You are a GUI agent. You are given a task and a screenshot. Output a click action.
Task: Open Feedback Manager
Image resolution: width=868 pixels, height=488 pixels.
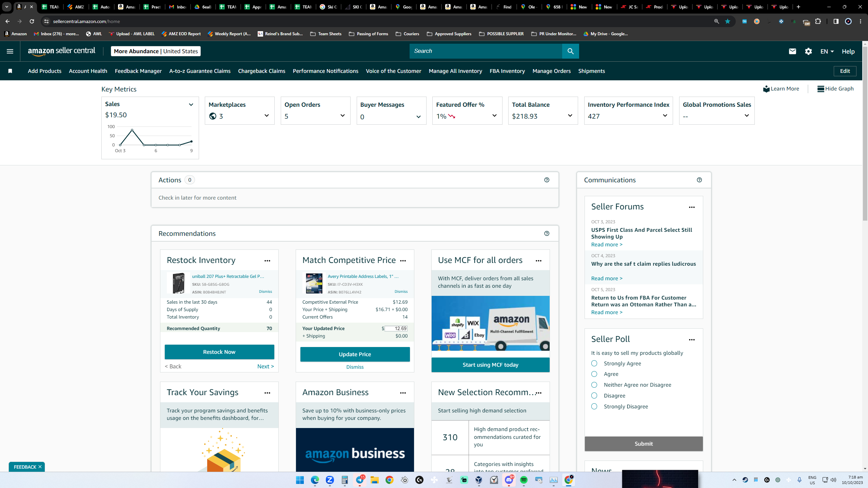click(138, 71)
